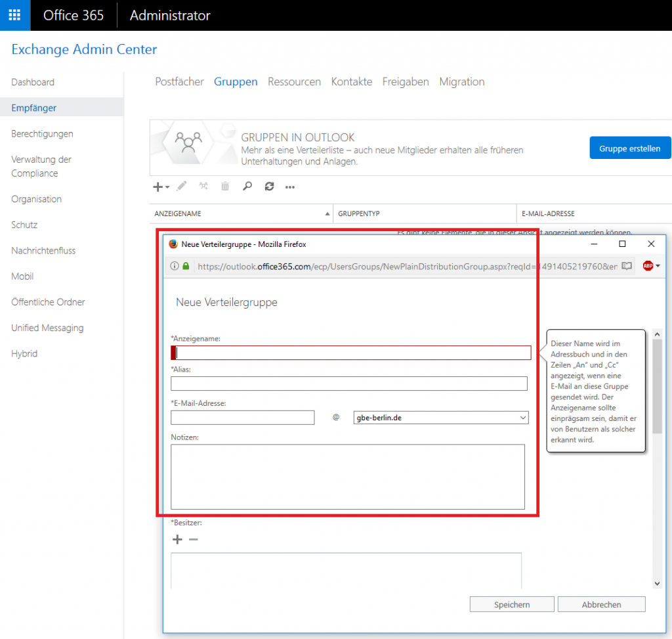Open the Office 365 app launcher grid
The image size is (672, 639).
coord(15,15)
